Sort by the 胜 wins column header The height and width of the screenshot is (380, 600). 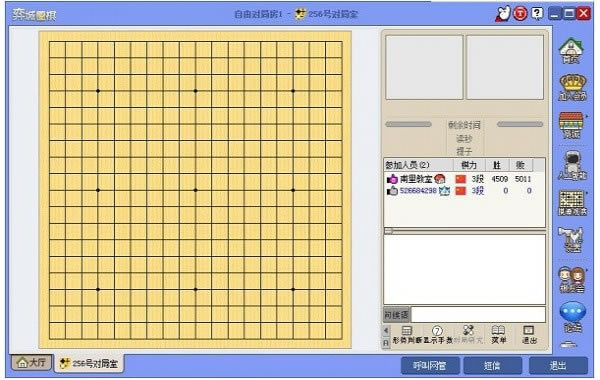tap(497, 165)
